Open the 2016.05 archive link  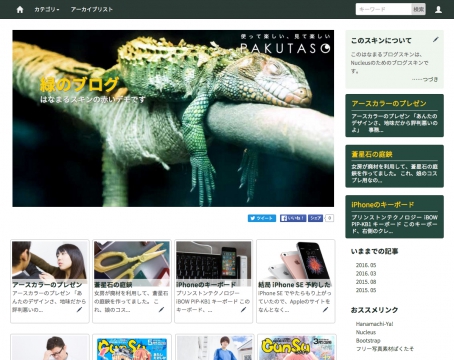[366, 265]
